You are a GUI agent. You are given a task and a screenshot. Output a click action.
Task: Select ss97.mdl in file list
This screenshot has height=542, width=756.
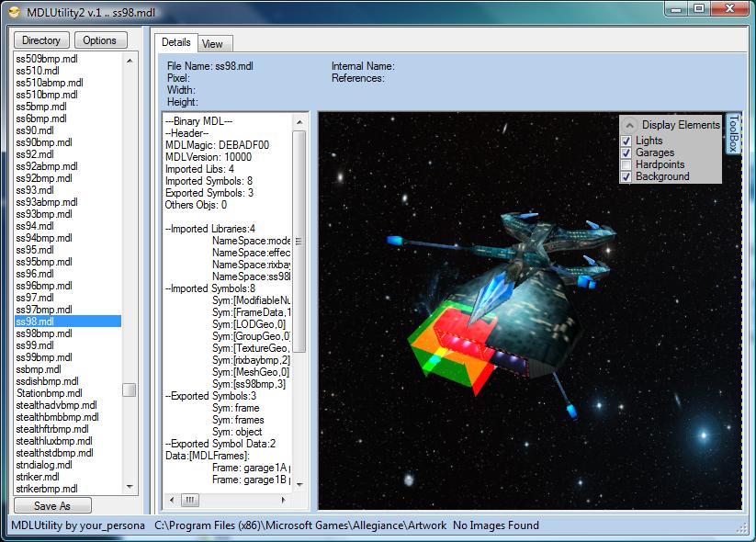click(35, 298)
